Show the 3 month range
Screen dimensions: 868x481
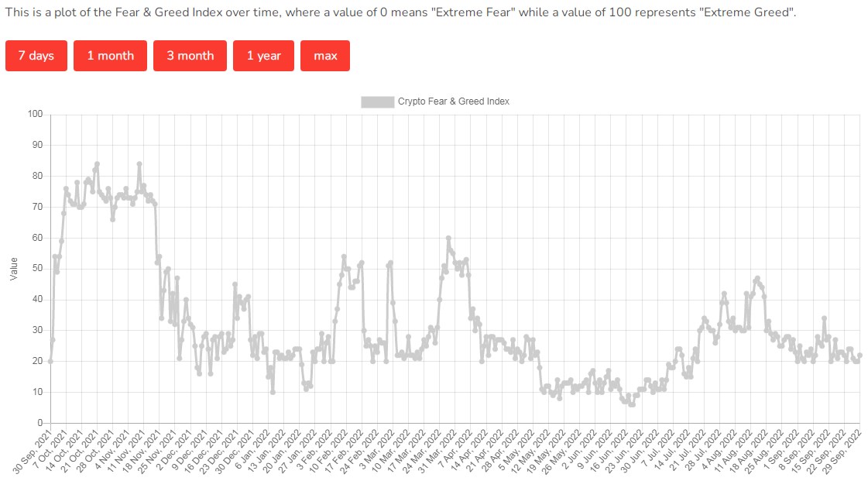click(x=190, y=56)
